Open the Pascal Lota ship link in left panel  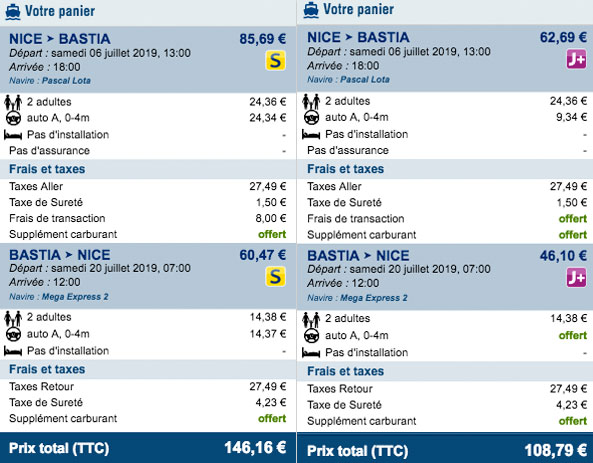[66, 81]
